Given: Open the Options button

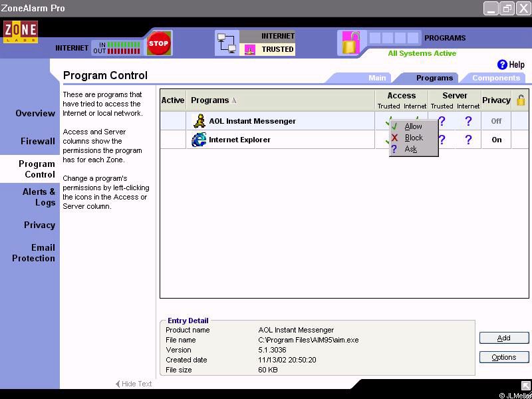Looking at the screenshot, I should point(504,357).
